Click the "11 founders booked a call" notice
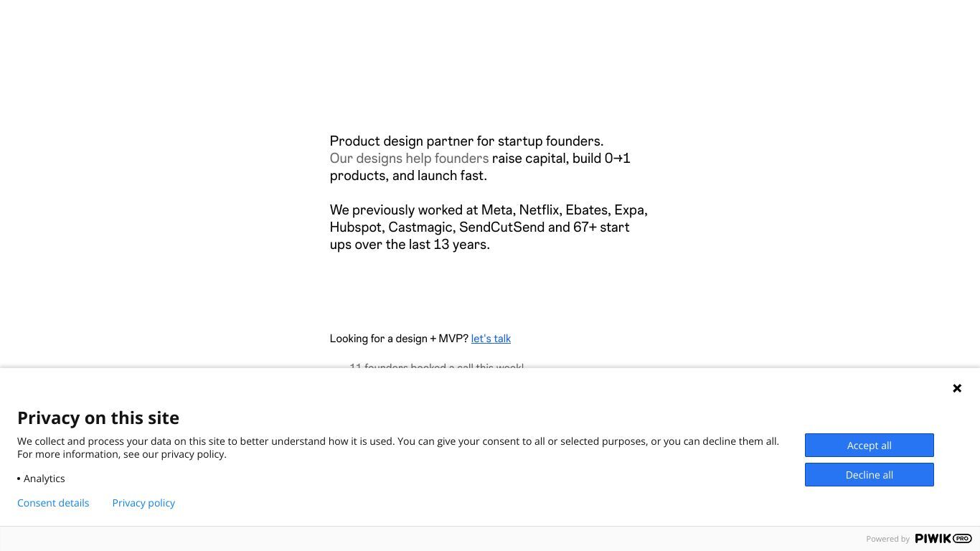Screen dimensions: 980x551 pos(436,367)
